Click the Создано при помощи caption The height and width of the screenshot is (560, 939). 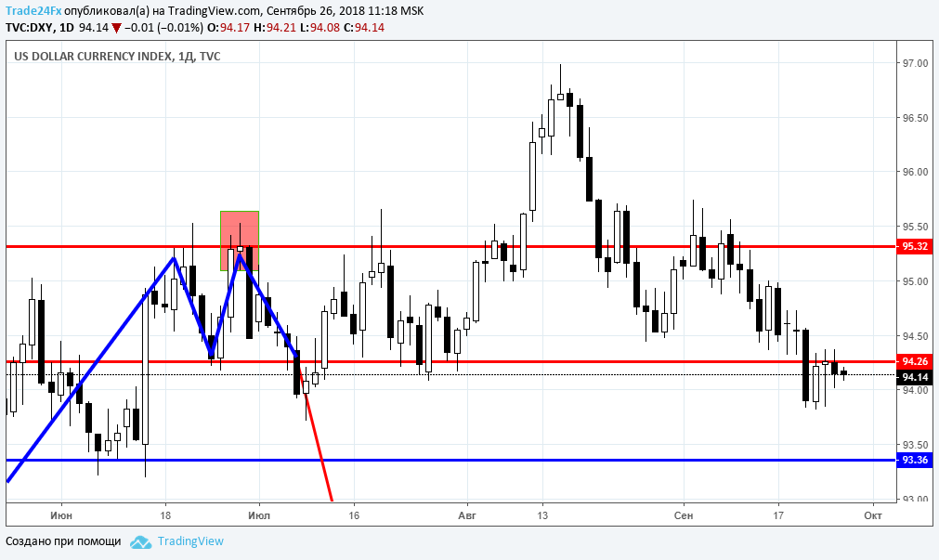[63, 541]
